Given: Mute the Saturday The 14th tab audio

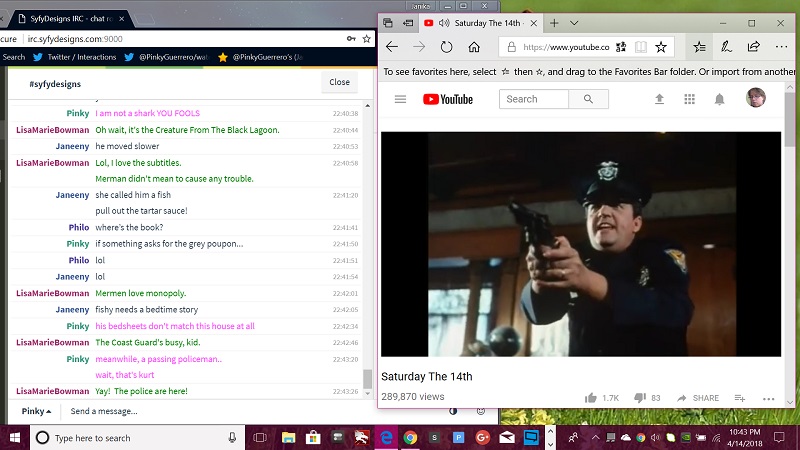Looking at the screenshot, I should tap(444, 23).
